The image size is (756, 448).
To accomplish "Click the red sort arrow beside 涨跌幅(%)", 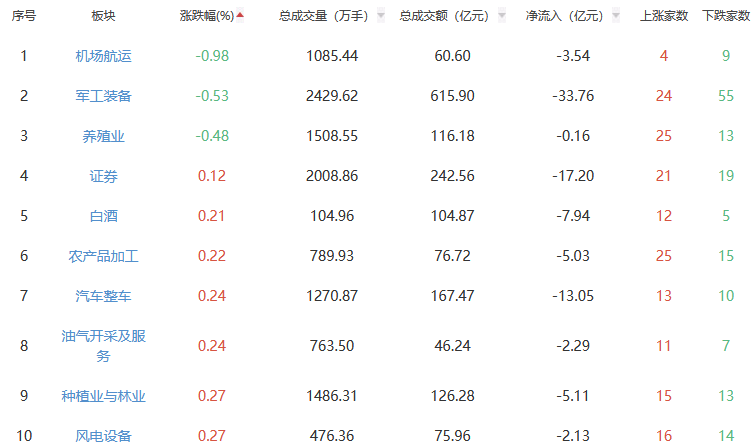I will pos(240,15).
